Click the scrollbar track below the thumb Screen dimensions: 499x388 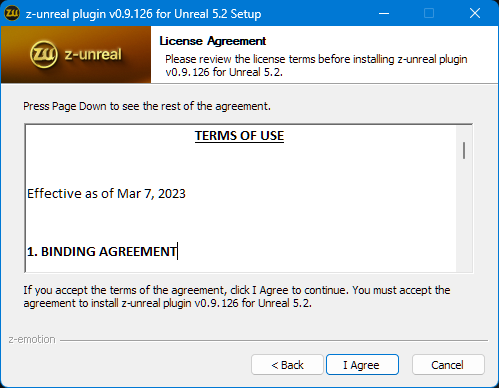click(x=464, y=215)
